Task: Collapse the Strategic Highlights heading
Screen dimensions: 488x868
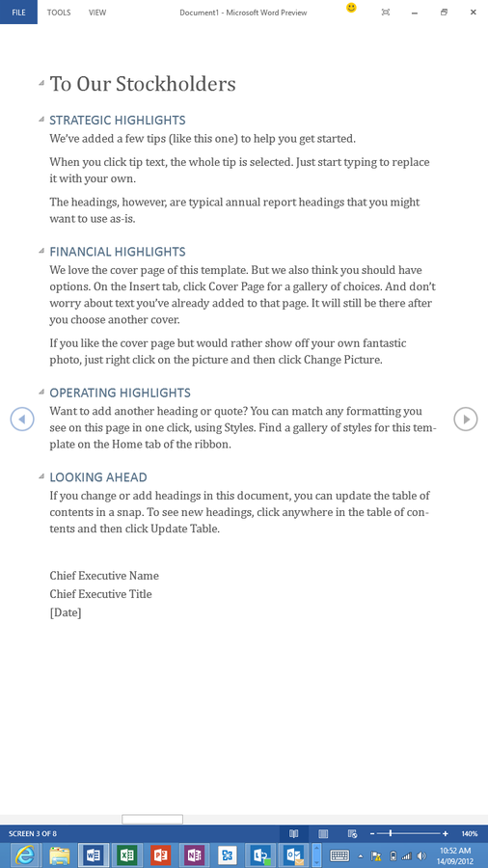Action: click(x=41, y=119)
